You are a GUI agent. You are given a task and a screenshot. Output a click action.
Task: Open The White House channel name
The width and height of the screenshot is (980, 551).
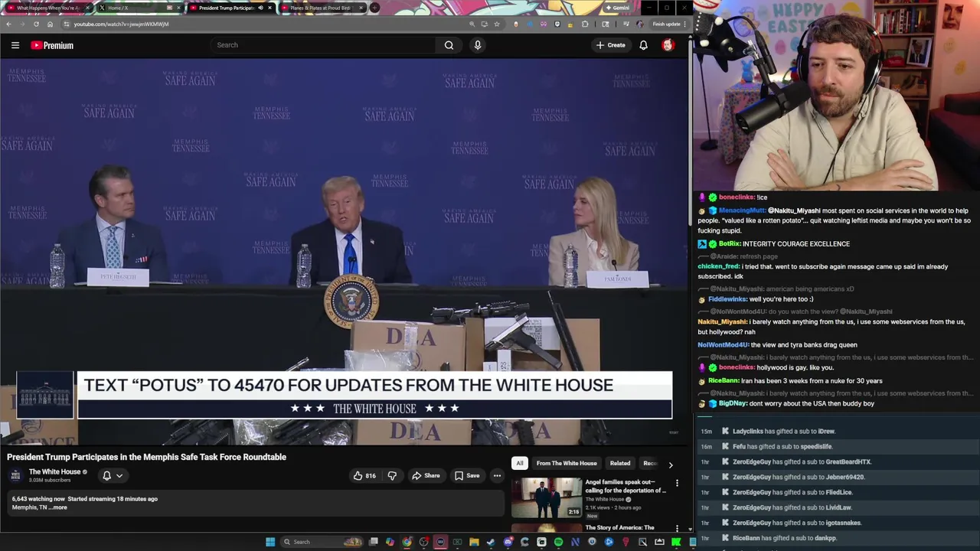tap(54, 472)
